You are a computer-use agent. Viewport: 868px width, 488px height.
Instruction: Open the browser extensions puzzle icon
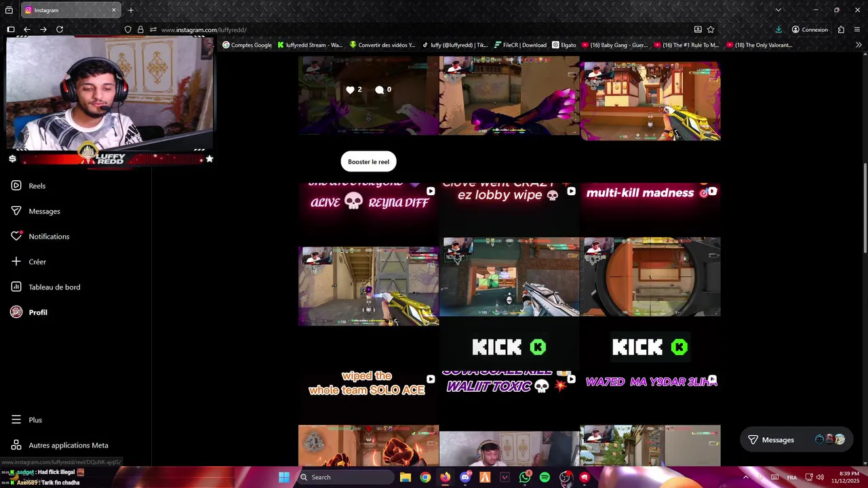coord(841,29)
